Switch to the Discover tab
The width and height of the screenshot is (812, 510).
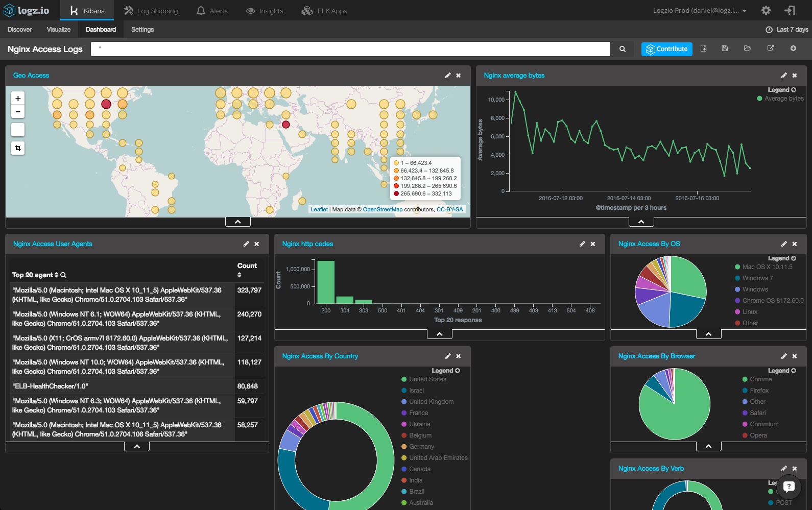(19, 30)
